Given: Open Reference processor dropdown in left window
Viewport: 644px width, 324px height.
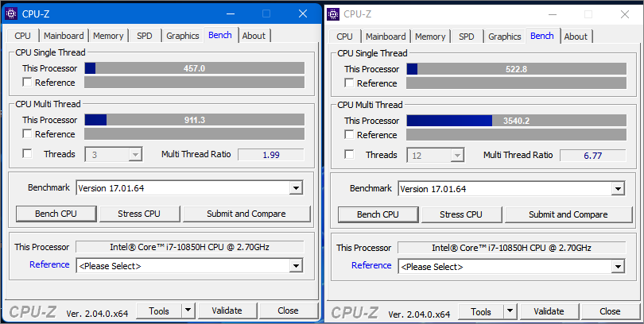Looking at the screenshot, I should point(189,266).
